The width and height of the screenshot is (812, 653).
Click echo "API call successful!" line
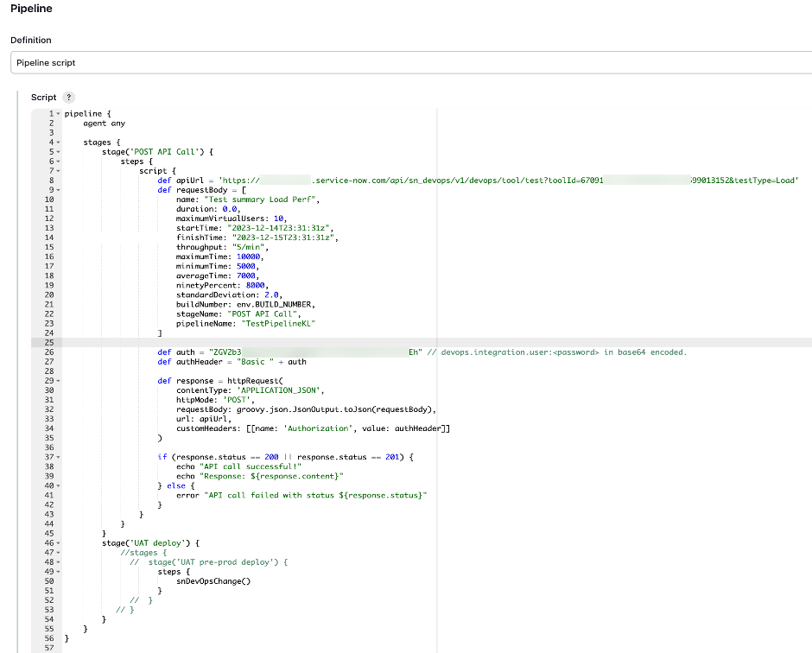[238, 466]
